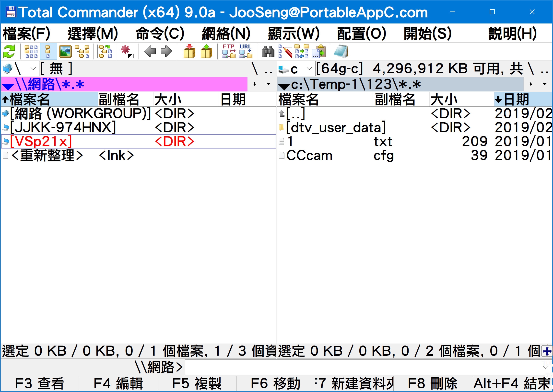553x392 pixels.
Task: Open the 顯示(W) menu
Action: coord(294,34)
